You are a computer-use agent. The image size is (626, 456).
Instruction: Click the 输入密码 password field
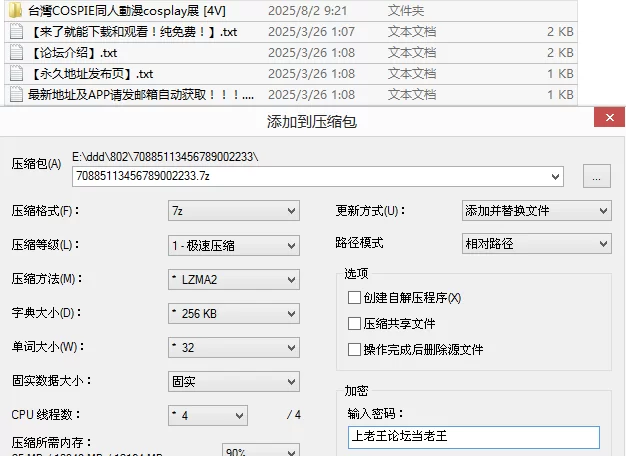click(x=474, y=437)
